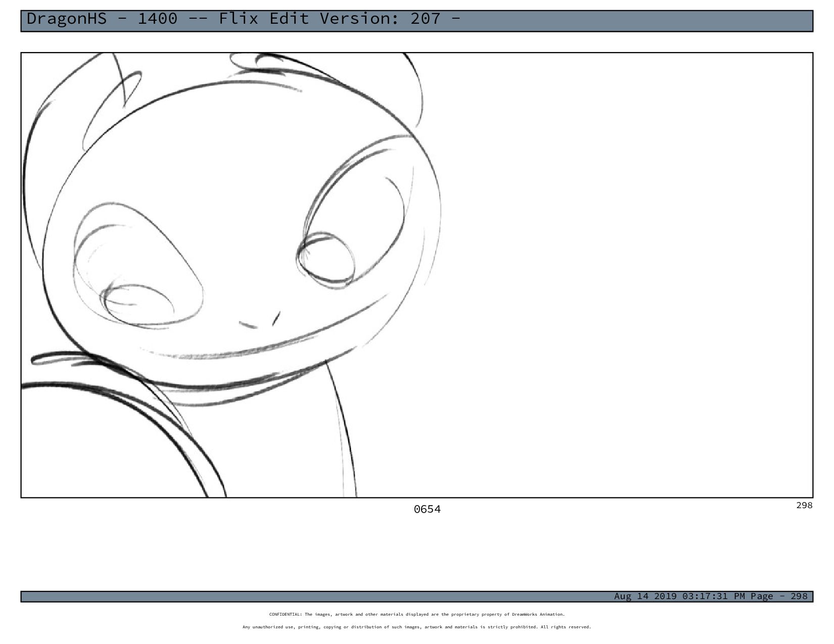Click the page number '298' beside the panel

(804, 505)
